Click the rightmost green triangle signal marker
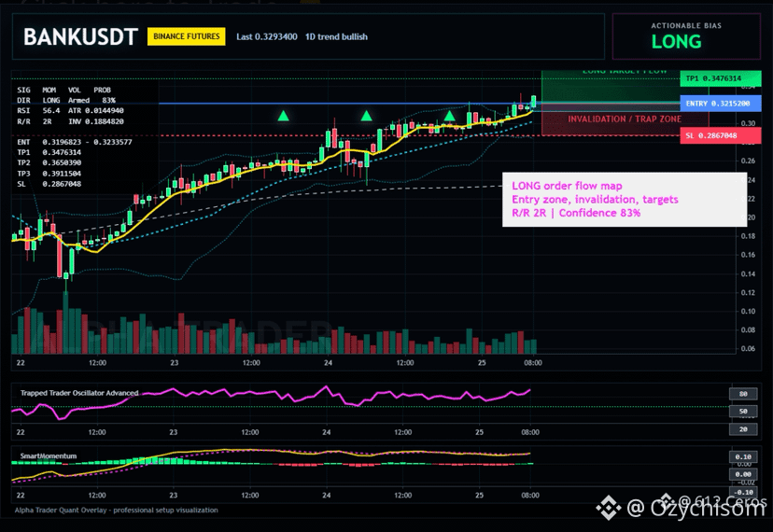 point(449,117)
